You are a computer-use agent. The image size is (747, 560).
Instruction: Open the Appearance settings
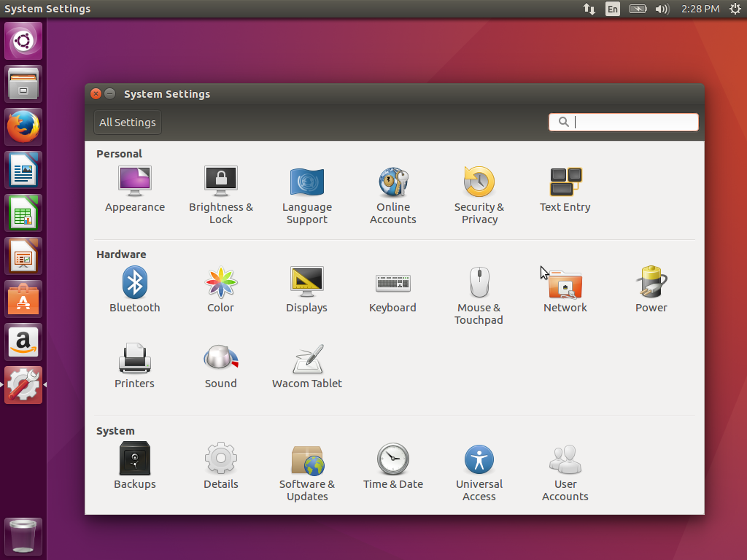coord(135,189)
